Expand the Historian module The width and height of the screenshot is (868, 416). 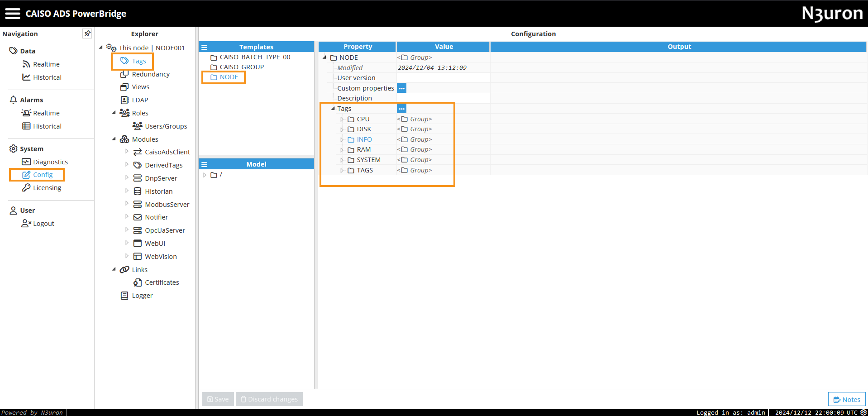pyautogui.click(x=127, y=191)
